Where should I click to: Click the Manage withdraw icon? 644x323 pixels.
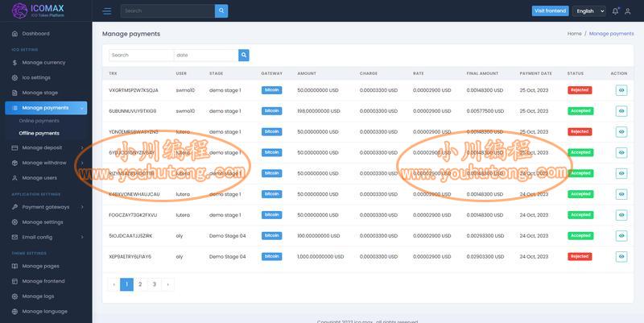pyautogui.click(x=14, y=164)
